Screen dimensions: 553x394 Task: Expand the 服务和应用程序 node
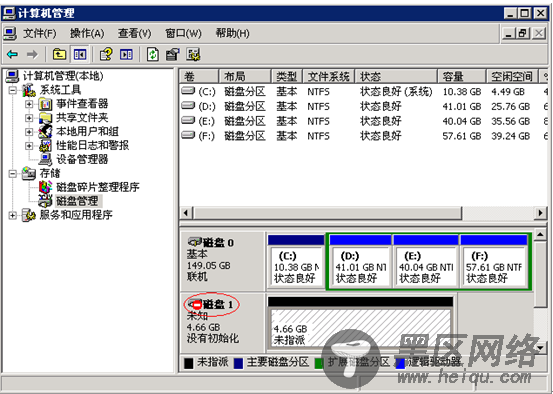tap(13, 215)
